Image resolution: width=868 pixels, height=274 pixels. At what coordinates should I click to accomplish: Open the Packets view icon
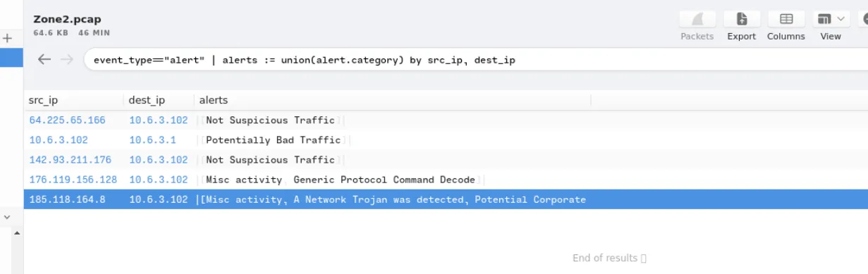[x=697, y=20]
